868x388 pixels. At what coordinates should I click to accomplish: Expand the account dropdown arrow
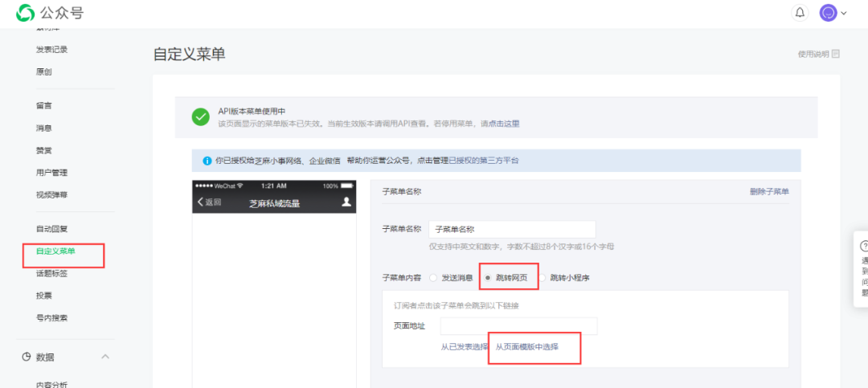844,13
